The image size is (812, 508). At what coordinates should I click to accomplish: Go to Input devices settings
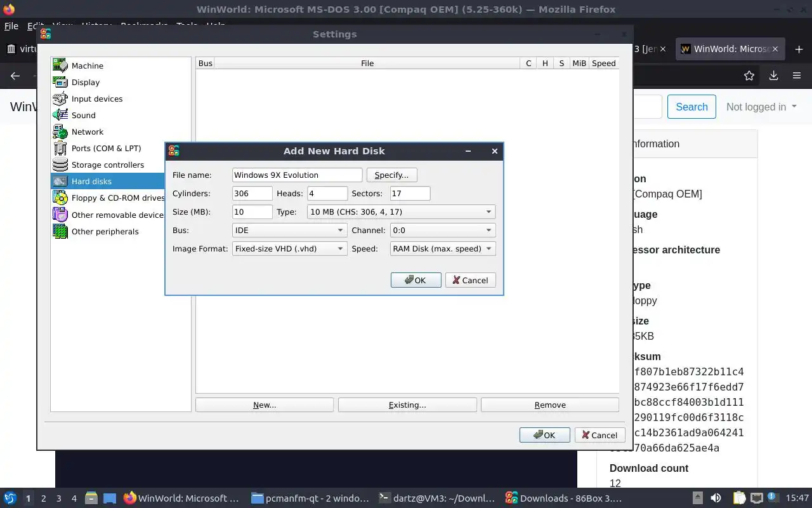[121, 98]
